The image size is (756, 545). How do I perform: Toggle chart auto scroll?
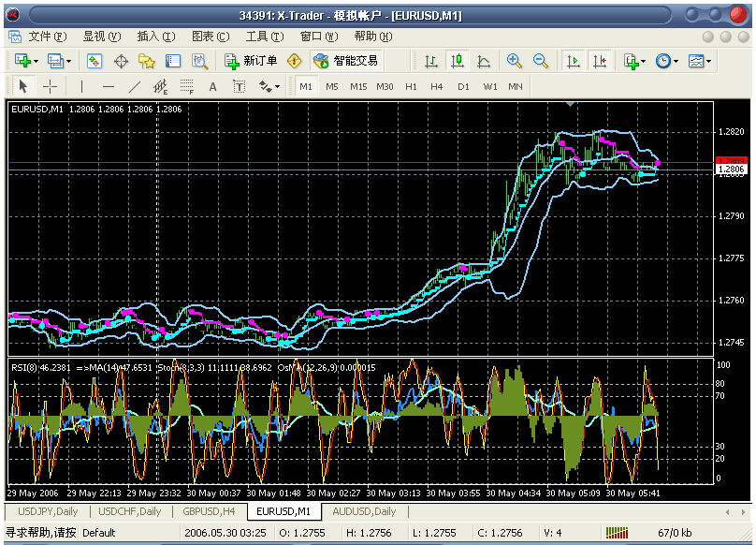pyautogui.click(x=574, y=61)
